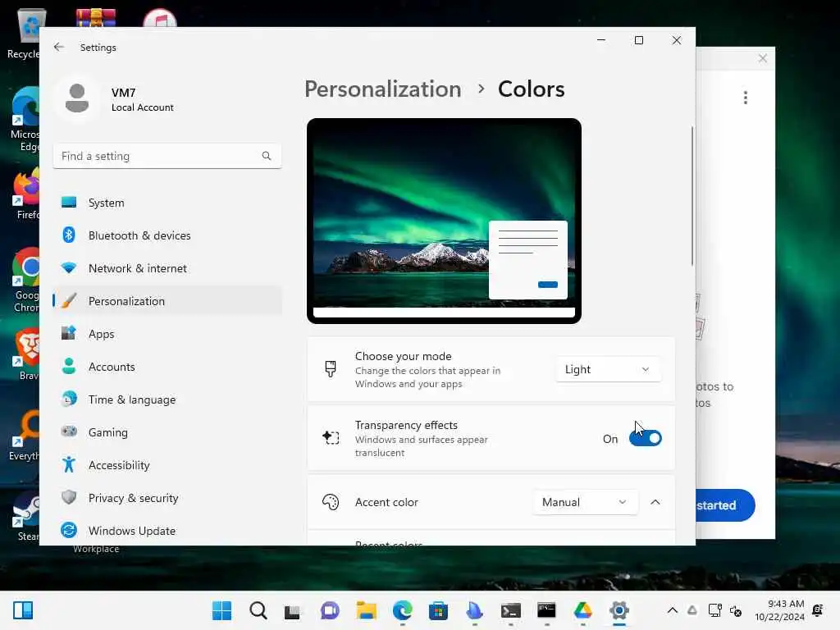The height and width of the screenshot is (630, 840).
Task: Open the Gaming settings category
Action: [167, 432]
